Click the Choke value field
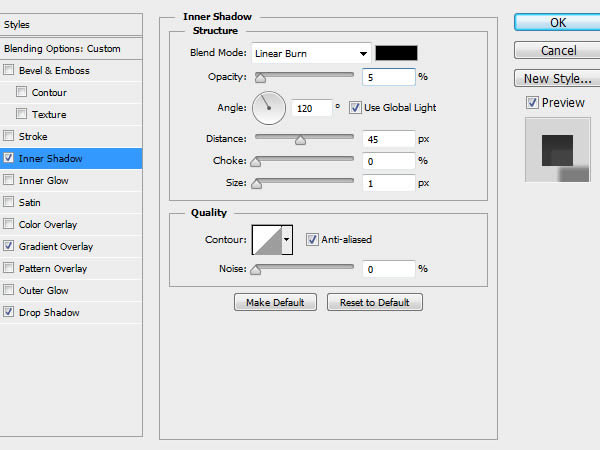 pos(388,161)
